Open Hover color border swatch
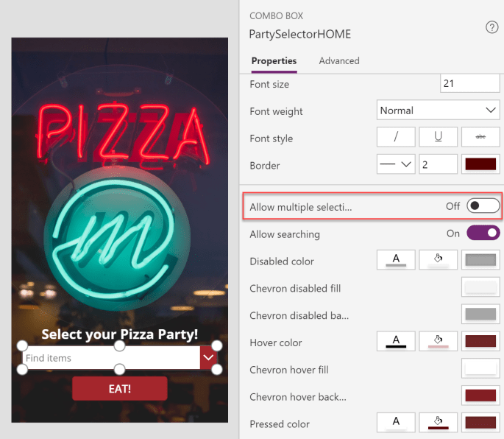This screenshot has width=504, height=439. point(480,341)
